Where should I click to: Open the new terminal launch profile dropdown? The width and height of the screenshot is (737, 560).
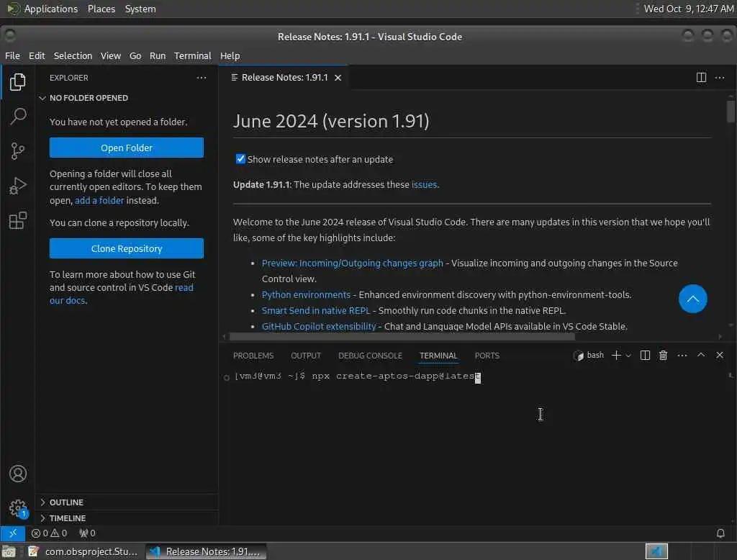point(628,356)
